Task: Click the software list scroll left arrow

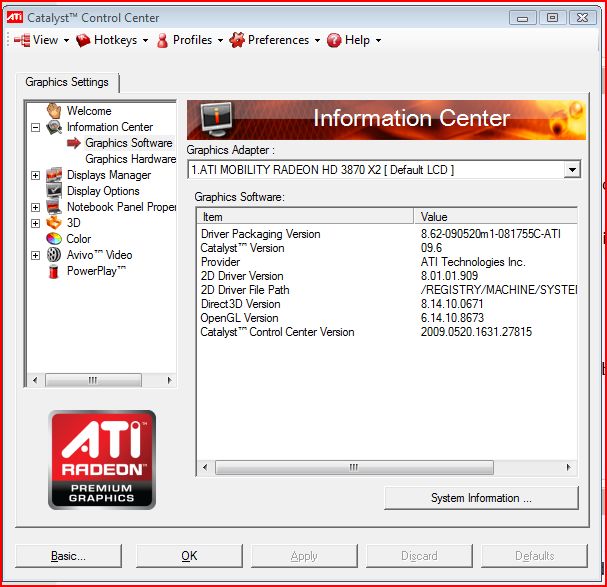Action: (205, 467)
